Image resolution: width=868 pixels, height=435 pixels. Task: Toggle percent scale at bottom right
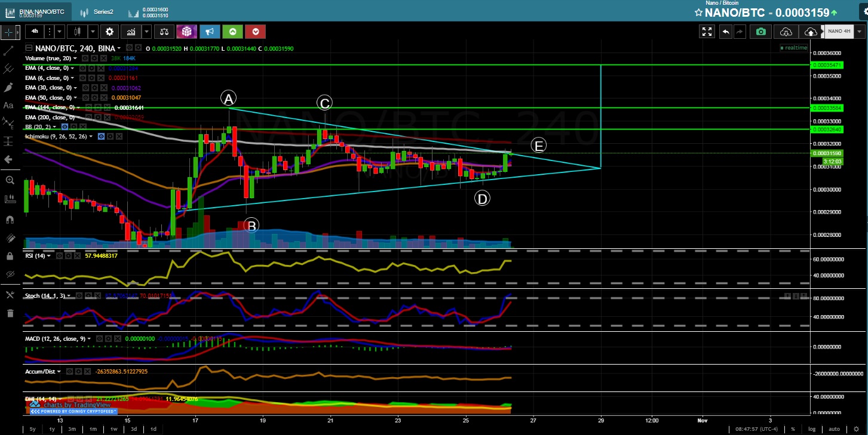point(793,429)
